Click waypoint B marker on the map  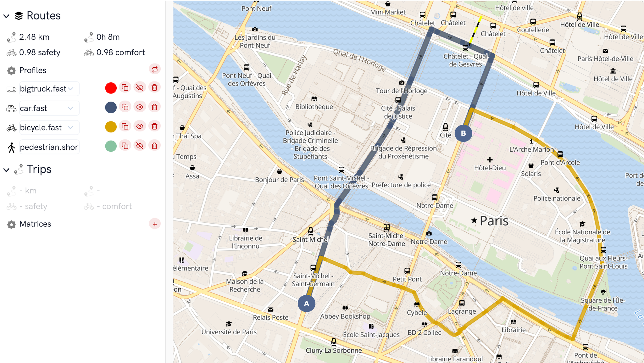tap(464, 132)
